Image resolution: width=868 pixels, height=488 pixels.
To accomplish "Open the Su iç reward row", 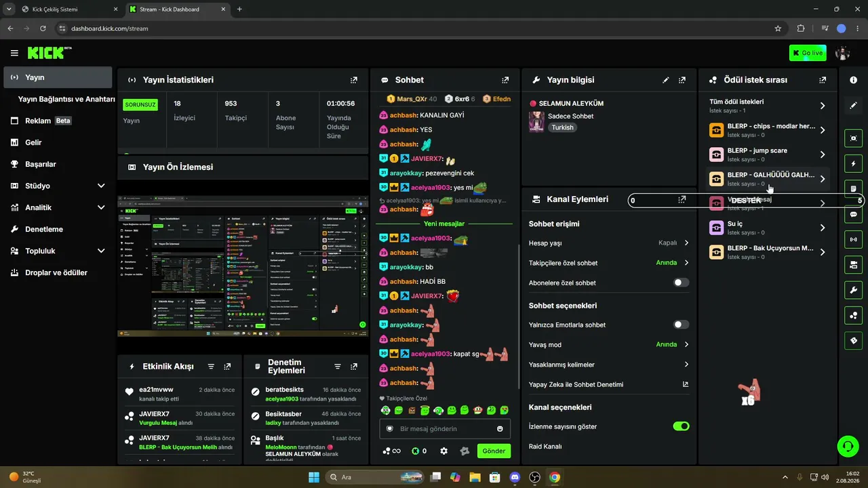I will [767, 228].
